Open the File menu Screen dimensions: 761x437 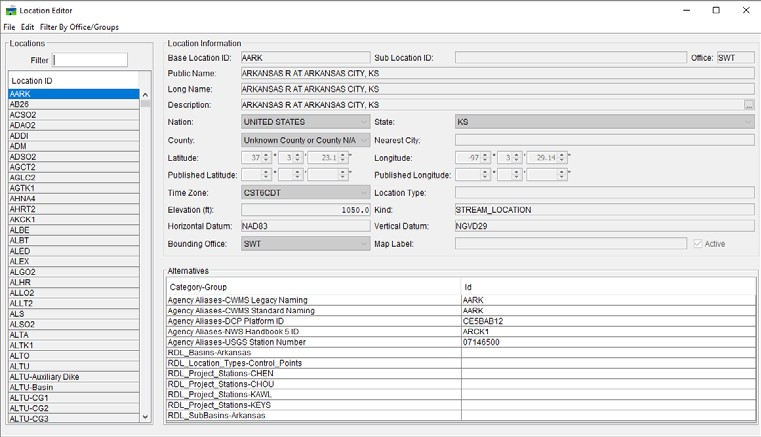click(9, 27)
